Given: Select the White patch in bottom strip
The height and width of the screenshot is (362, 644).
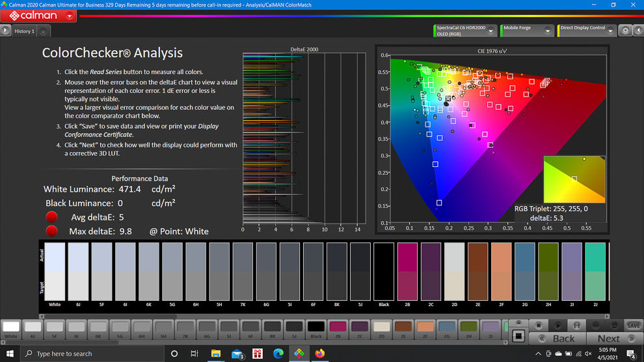Looking at the screenshot, I should click(x=11, y=330).
